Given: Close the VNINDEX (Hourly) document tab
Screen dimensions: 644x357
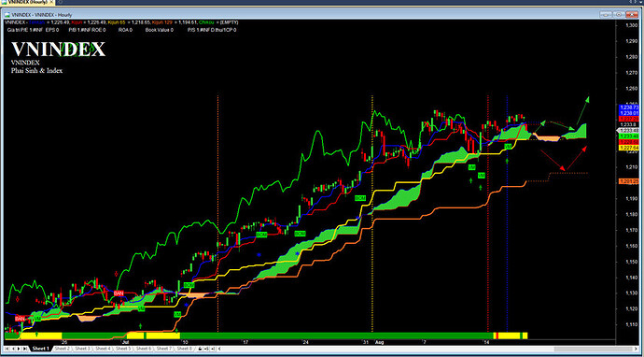Looking at the screenshot, I should 51,2.
